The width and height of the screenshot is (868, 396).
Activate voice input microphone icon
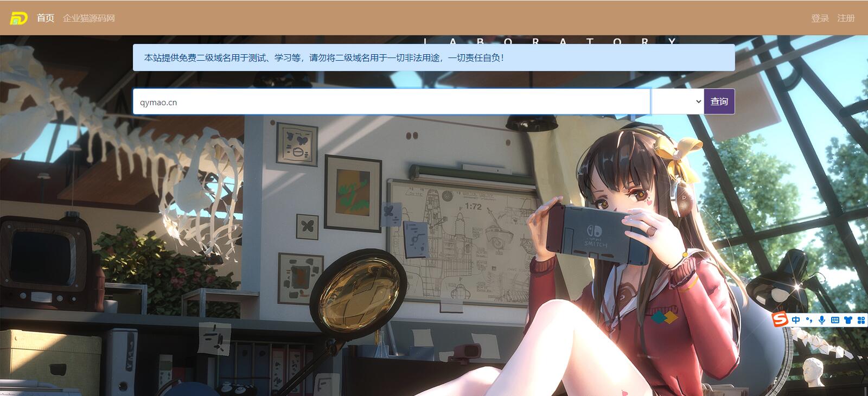(x=822, y=320)
